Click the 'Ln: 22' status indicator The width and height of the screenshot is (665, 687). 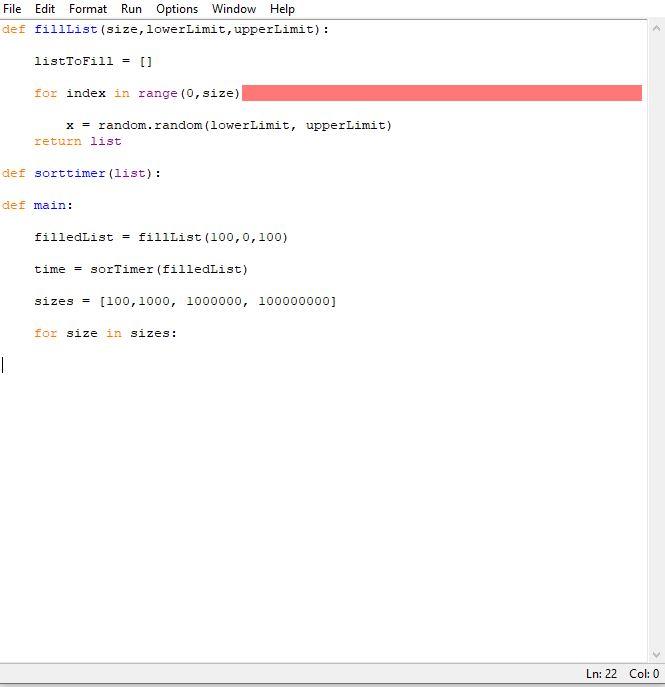point(601,673)
